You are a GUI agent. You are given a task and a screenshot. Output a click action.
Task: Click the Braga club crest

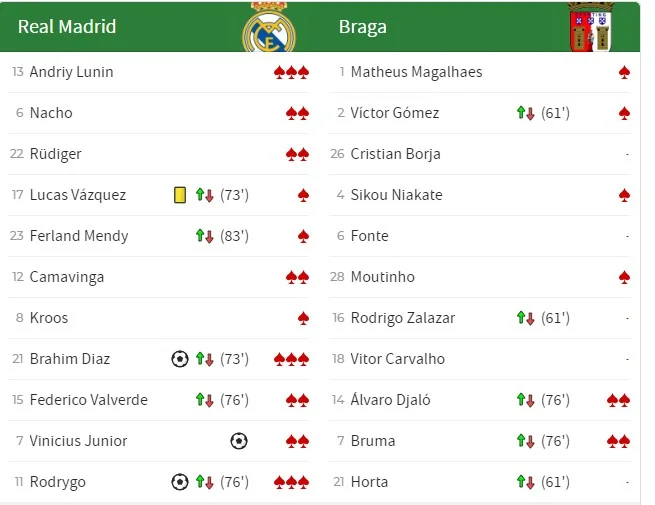click(x=589, y=27)
